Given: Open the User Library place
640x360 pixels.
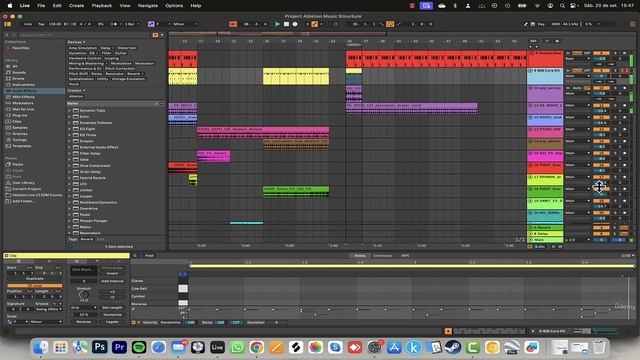Looking at the screenshot, I should 23,182.
